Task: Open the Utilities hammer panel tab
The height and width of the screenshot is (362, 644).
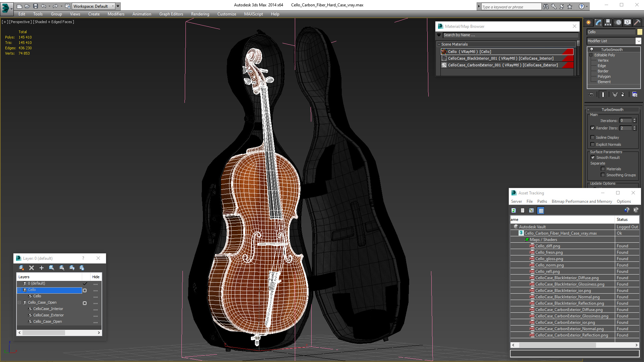Action: pos(637,22)
